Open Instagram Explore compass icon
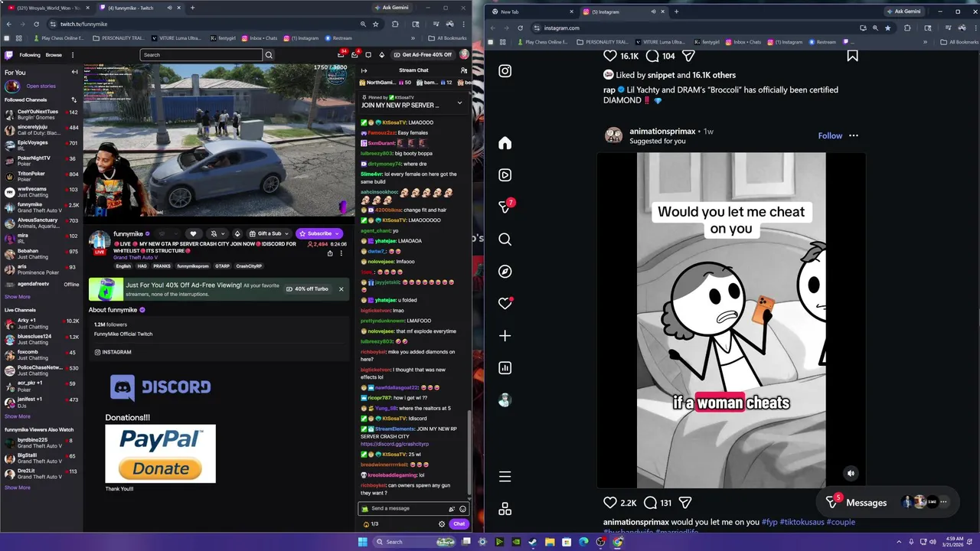This screenshot has height=551, width=980. coord(505,272)
